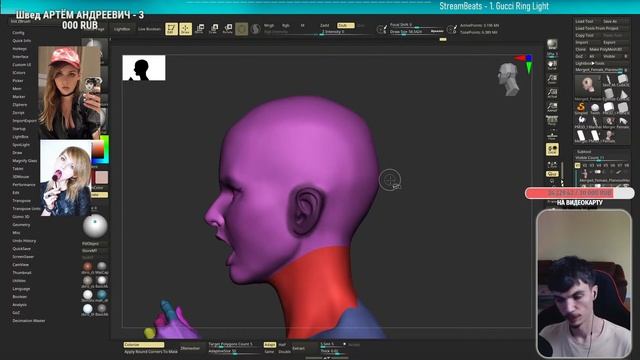Image resolution: width=640 pixels, height=360 pixels.
Task: Click the gray sphere icon beside Rotate
Action: (242, 29)
